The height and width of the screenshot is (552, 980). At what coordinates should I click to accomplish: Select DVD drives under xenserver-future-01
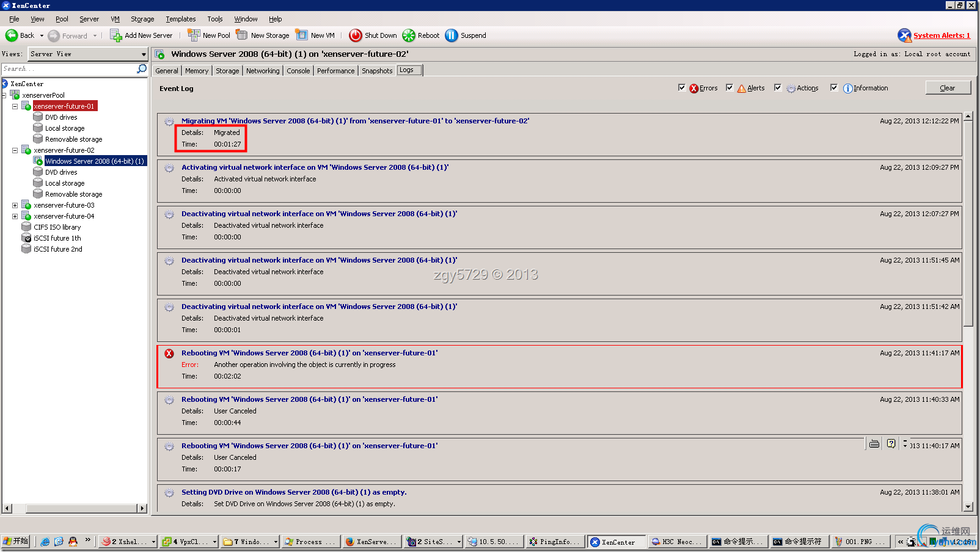[x=61, y=117]
